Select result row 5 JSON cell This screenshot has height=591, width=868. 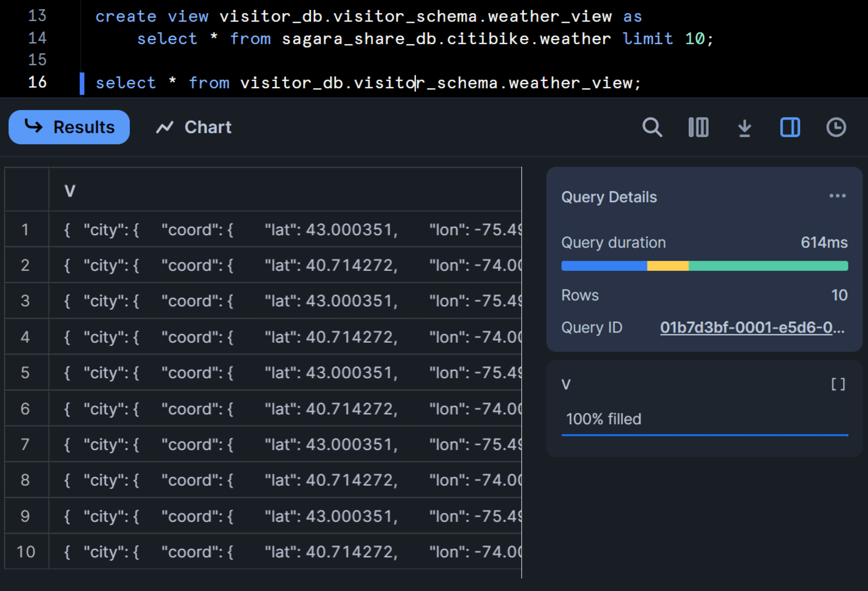pos(285,372)
